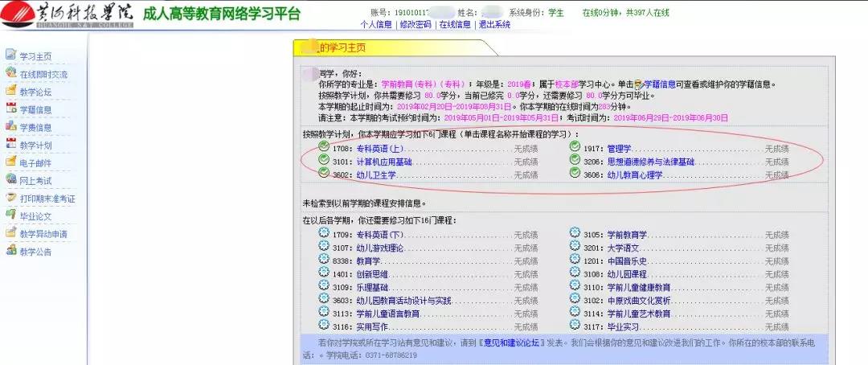
Task: Open 学籍信息 from the left sidebar
Action: coord(35,110)
